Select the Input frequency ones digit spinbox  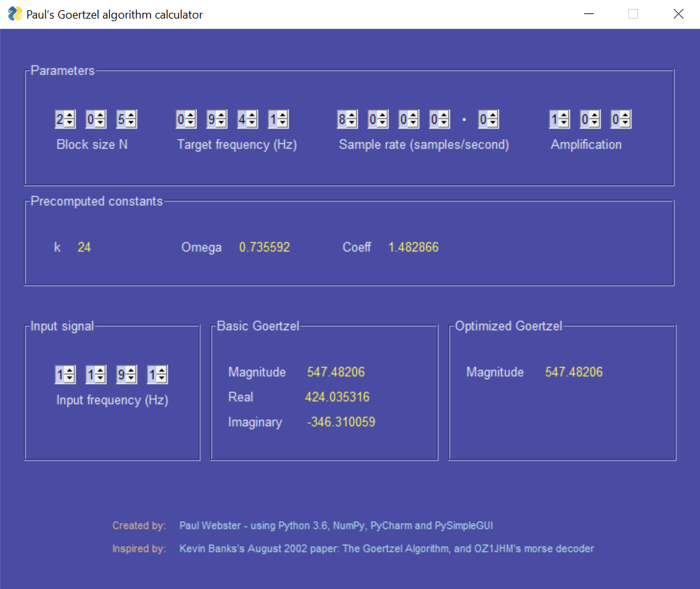tap(157, 375)
